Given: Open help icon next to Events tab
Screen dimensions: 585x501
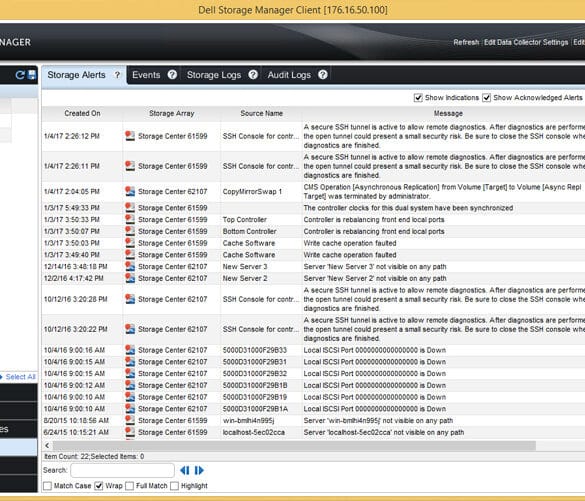Looking at the screenshot, I should tap(172, 75).
